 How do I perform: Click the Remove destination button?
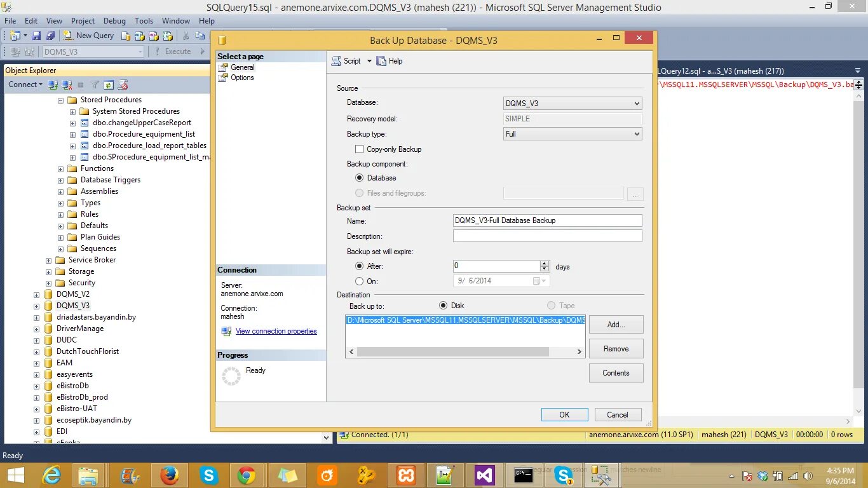[616, 349]
